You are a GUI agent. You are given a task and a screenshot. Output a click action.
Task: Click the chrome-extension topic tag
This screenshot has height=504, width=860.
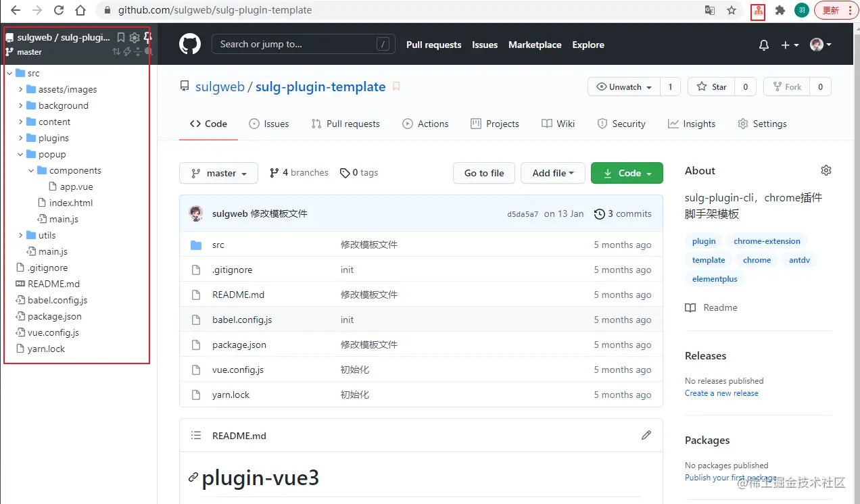(x=767, y=241)
